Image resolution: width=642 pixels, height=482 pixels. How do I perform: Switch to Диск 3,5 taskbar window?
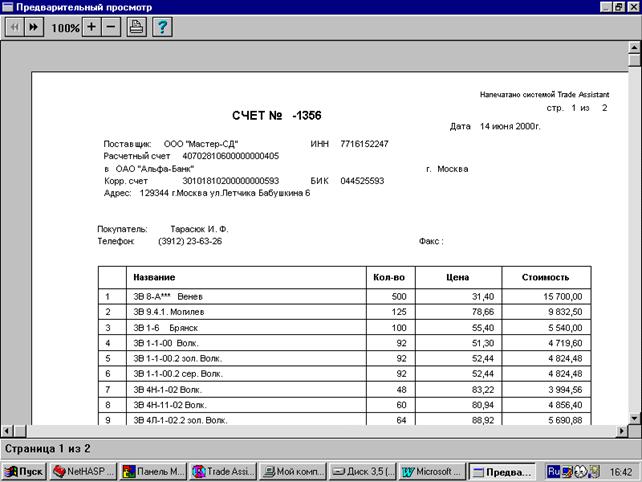pyautogui.click(x=362, y=471)
